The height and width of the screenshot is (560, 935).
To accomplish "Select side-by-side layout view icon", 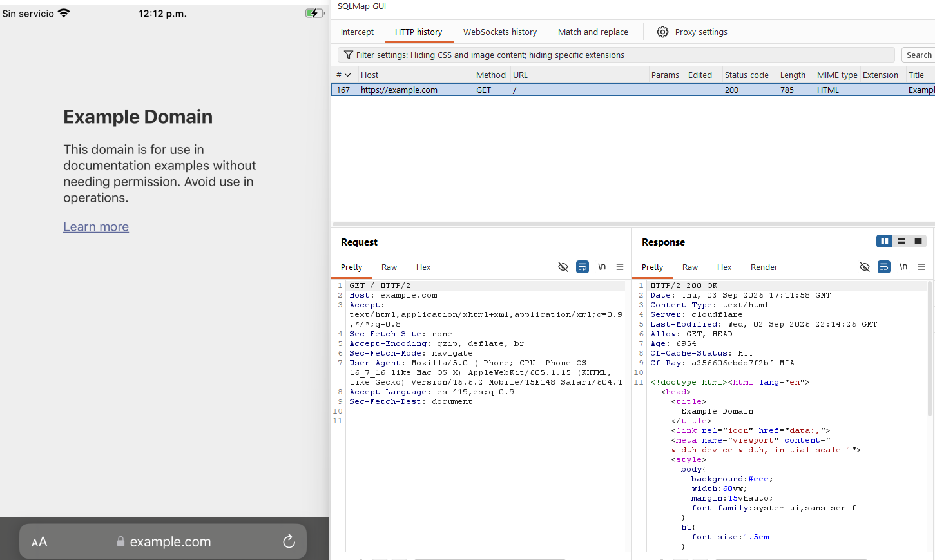I will click(885, 241).
